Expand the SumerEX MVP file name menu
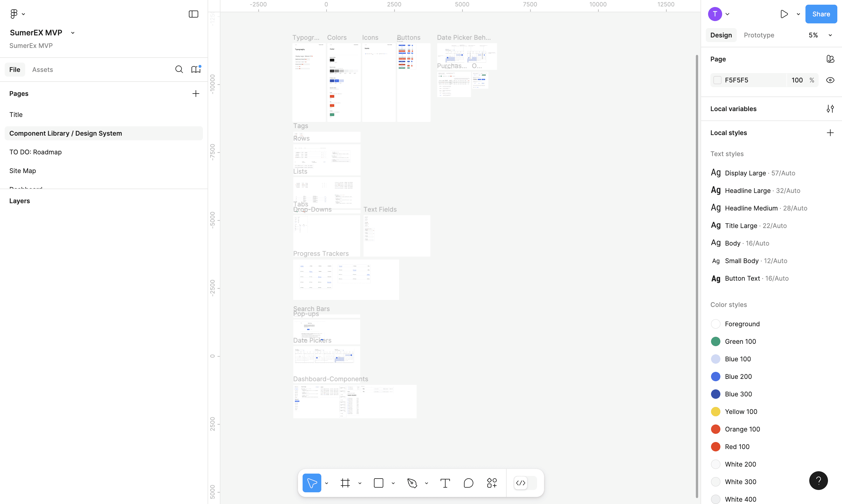 73,33
